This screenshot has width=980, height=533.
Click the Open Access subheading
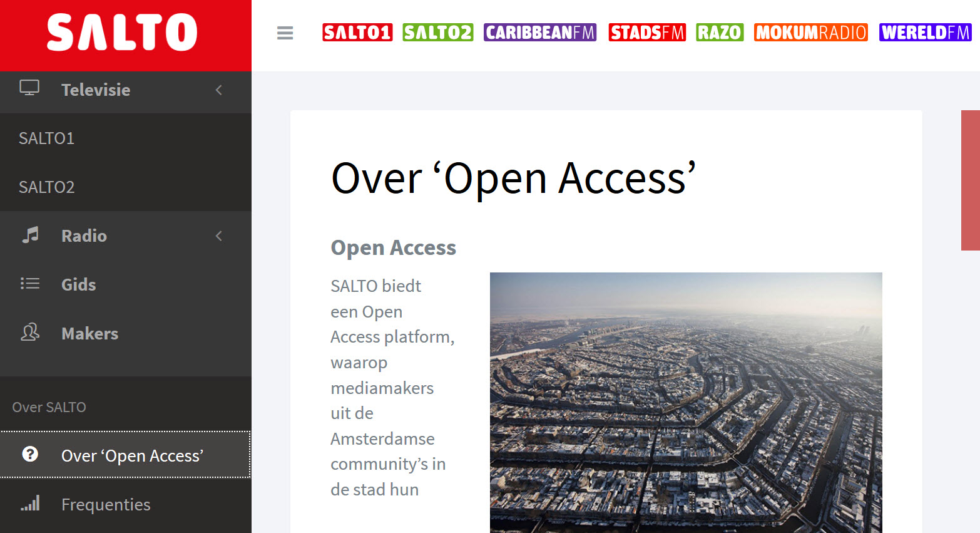coord(394,248)
